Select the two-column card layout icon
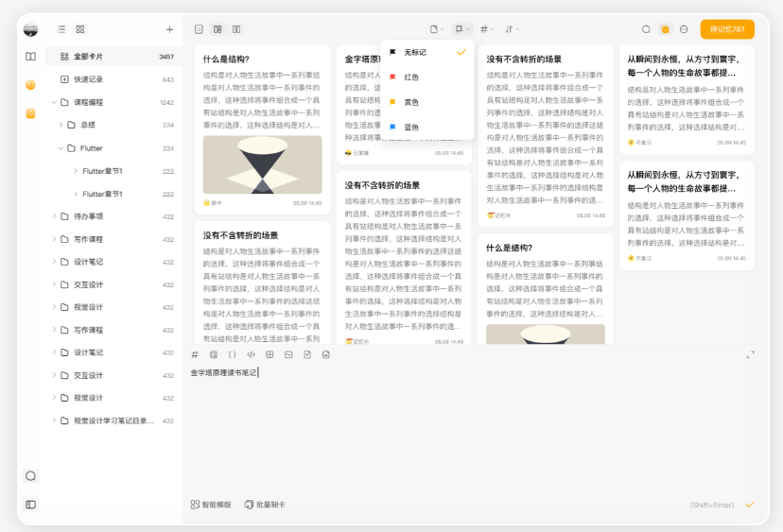Viewport: 783px width, 532px height. (x=236, y=29)
